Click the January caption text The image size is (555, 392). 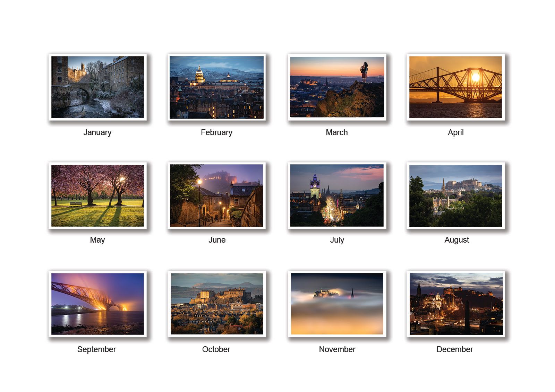click(x=97, y=132)
